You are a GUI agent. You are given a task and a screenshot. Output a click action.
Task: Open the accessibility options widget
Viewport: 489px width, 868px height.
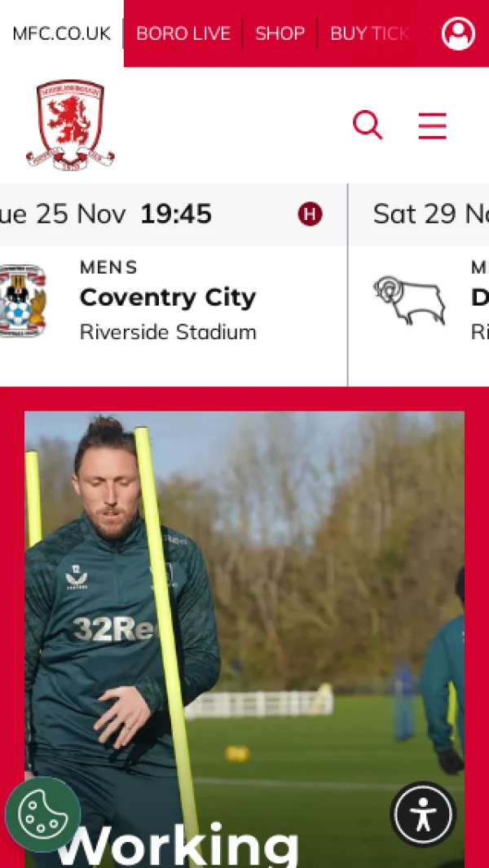(x=424, y=813)
